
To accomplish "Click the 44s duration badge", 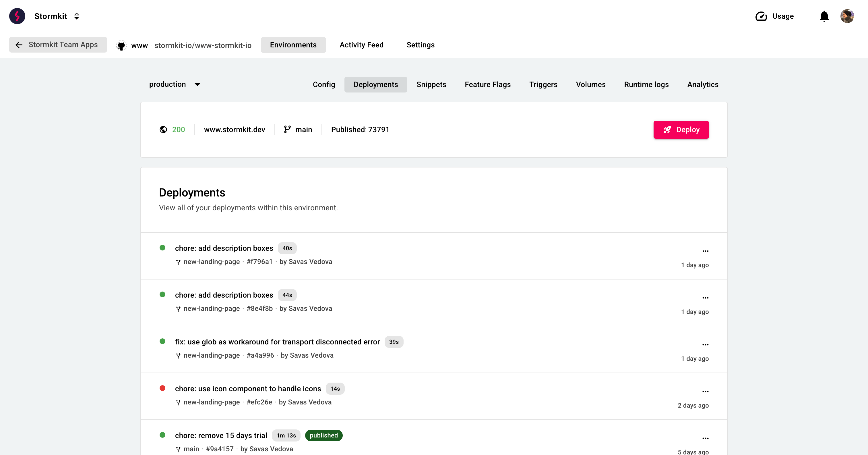I will coord(287,295).
